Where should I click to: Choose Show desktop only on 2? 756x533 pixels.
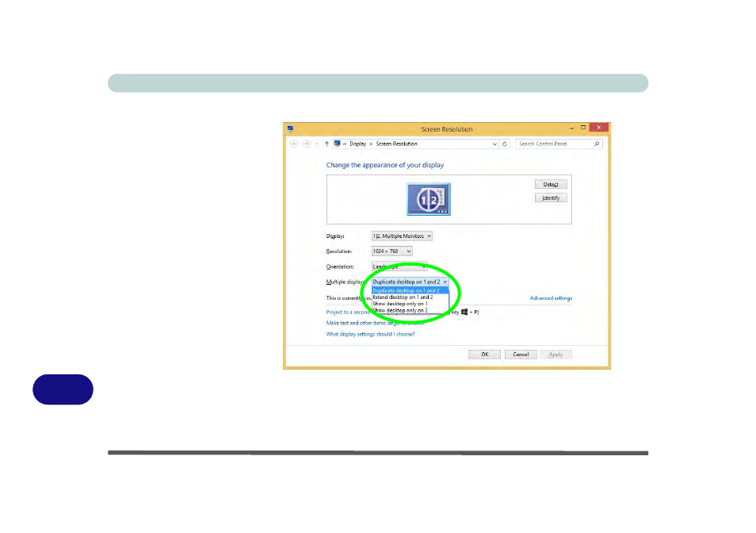click(x=410, y=310)
